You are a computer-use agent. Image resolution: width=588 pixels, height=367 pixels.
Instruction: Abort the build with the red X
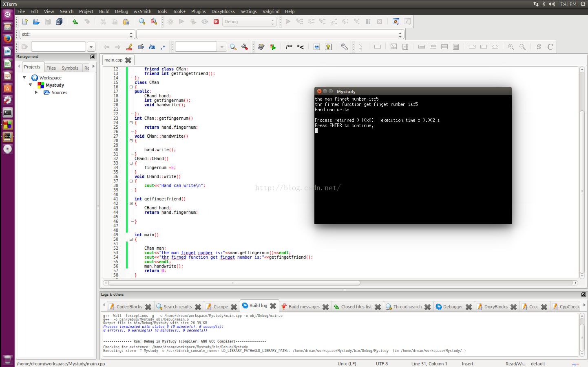click(x=216, y=22)
